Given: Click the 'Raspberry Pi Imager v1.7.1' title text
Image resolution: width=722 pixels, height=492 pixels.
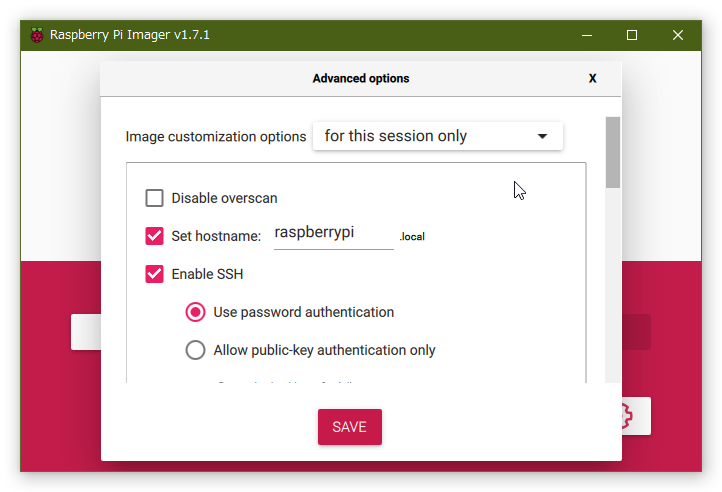Looking at the screenshot, I should click(x=130, y=35).
